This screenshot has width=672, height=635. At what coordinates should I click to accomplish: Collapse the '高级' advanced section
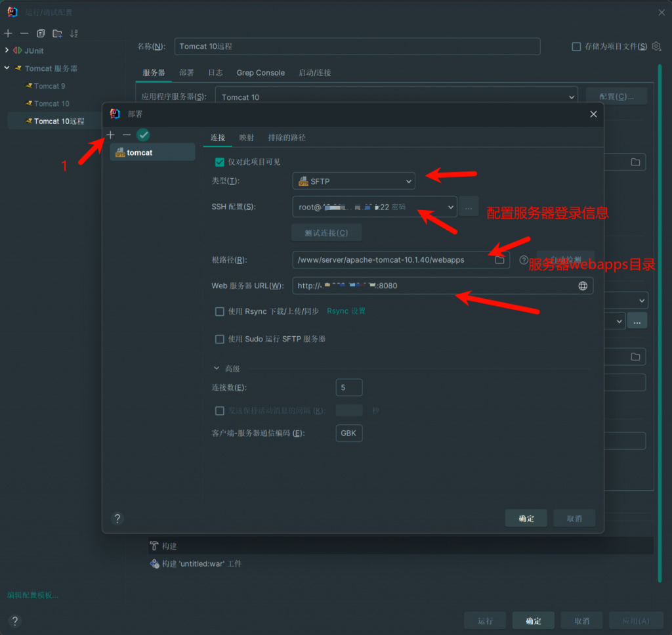click(217, 369)
